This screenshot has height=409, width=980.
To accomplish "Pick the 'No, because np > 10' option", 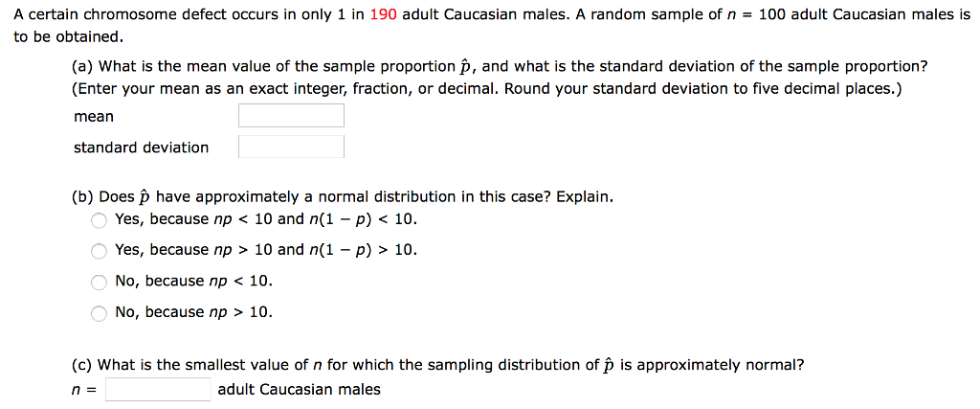I will point(100,312).
